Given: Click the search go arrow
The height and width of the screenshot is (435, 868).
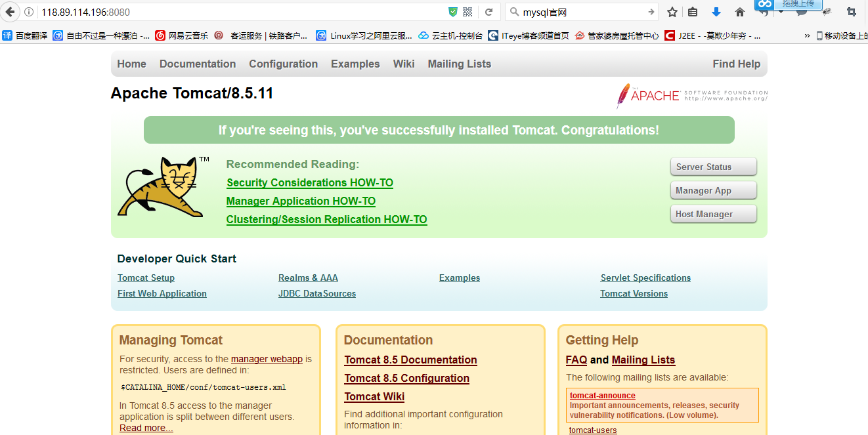Looking at the screenshot, I should pos(651,12).
